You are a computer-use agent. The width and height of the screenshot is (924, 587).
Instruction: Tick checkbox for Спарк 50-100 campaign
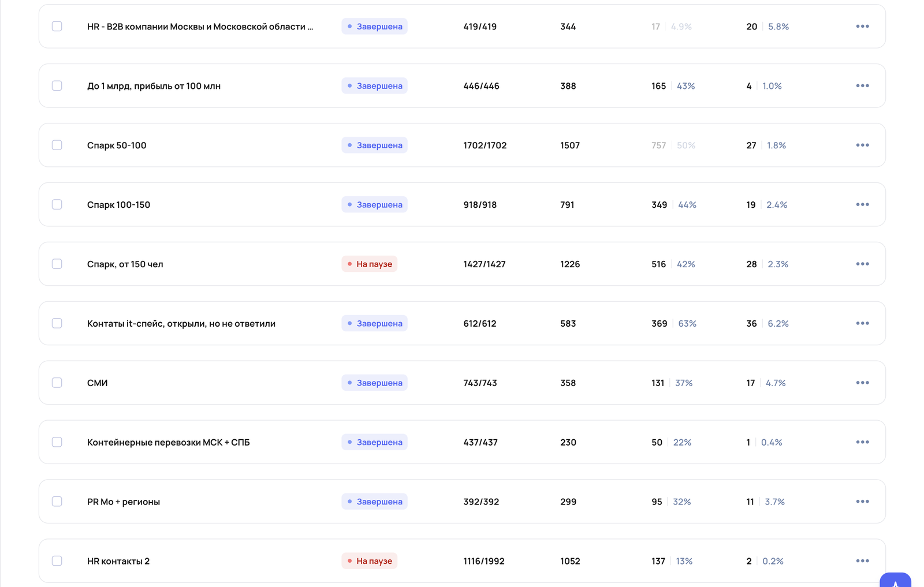tap(57, 145)
